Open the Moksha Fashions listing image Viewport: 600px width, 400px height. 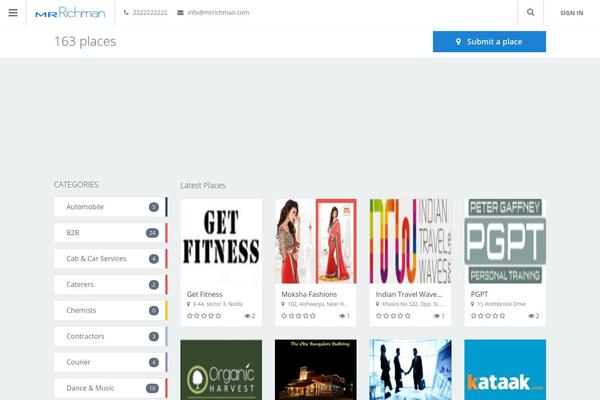(x=316, y=241)
